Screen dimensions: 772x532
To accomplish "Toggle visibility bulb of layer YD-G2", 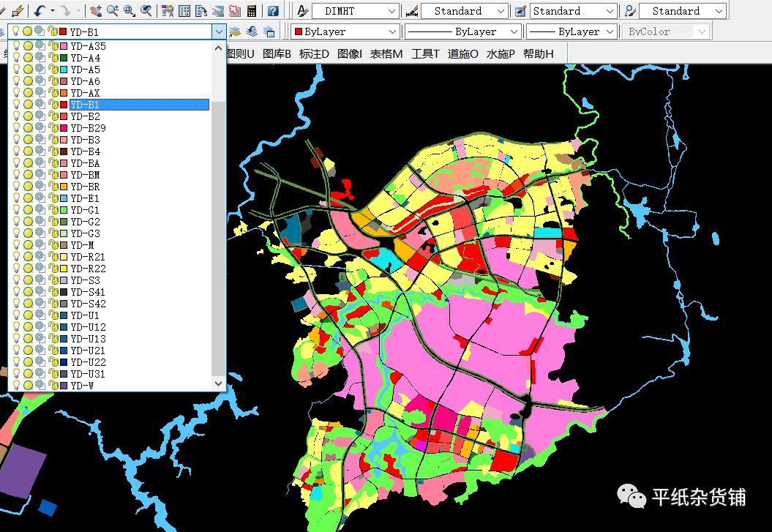I will pos(16,222).
